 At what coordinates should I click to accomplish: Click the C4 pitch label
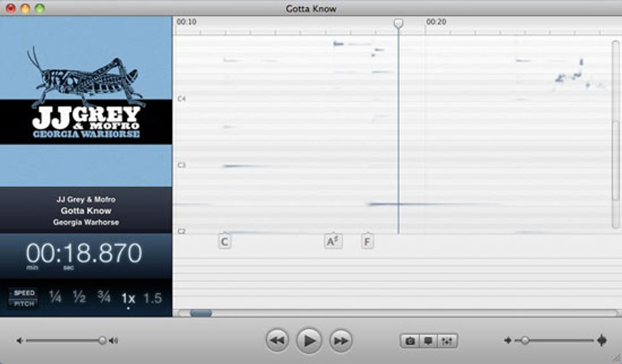(182, 98)
